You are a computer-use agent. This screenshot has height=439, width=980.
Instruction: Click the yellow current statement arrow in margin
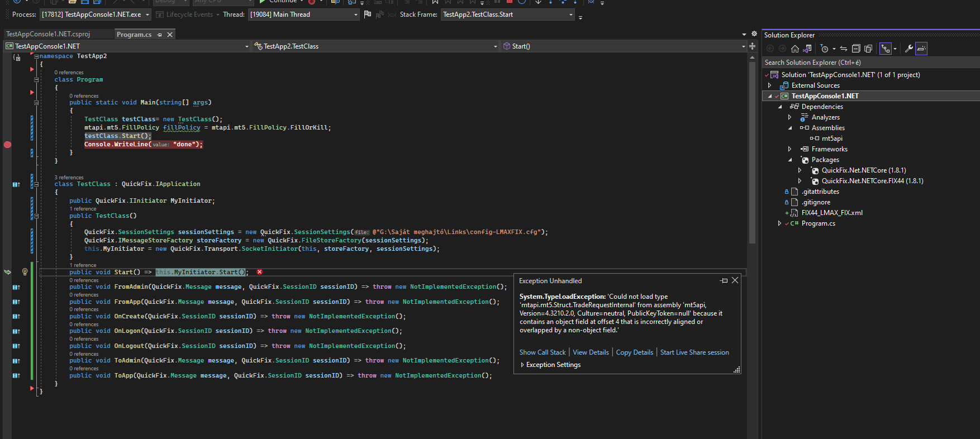click(7, 272)
